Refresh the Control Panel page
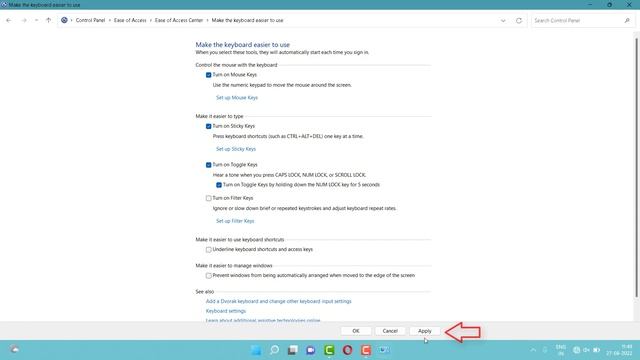Image resolution: width=640 pixels, height=360 pixels. [519, 20]
